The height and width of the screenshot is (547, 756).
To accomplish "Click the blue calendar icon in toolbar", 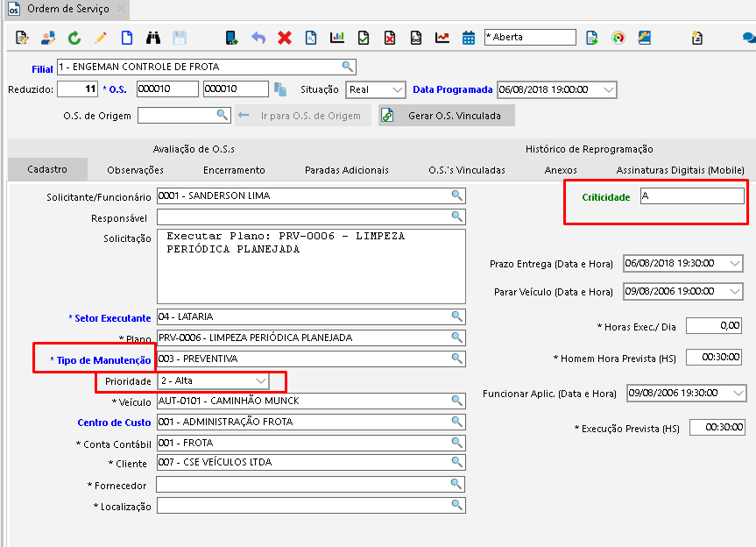I will point(469,38).
